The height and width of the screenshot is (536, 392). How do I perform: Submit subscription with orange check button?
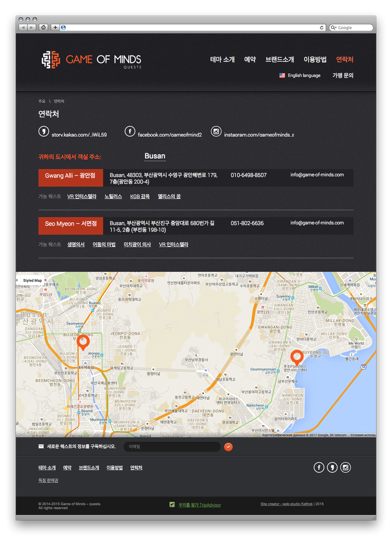click(x=228, y=447)
